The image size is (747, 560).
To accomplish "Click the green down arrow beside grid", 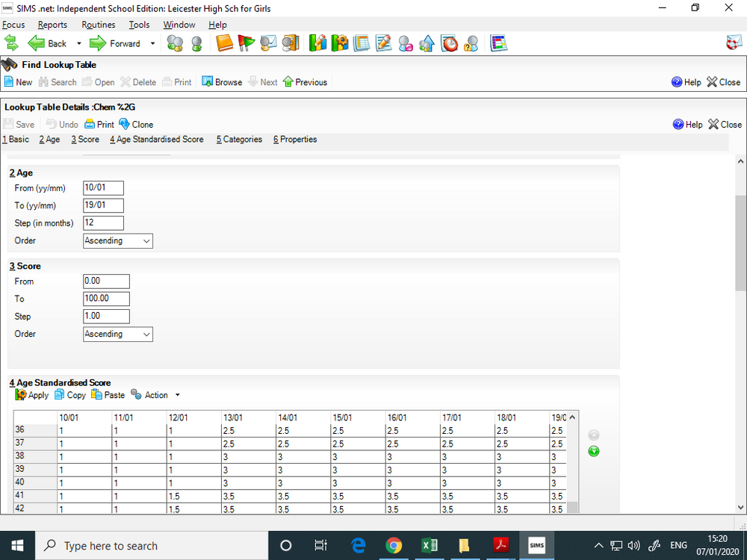I will (x=594, y=451).
